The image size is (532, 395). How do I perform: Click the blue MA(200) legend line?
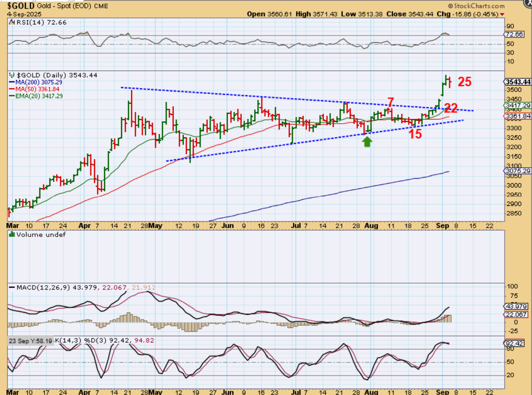tap(12, 83)
